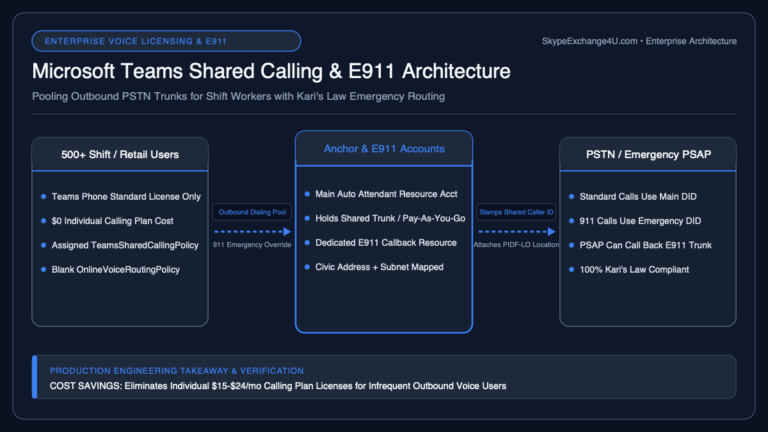Click PSAP Can Call Back E911 Trunk
Viewport: 768px width, 432px height.
coord(645,245)
